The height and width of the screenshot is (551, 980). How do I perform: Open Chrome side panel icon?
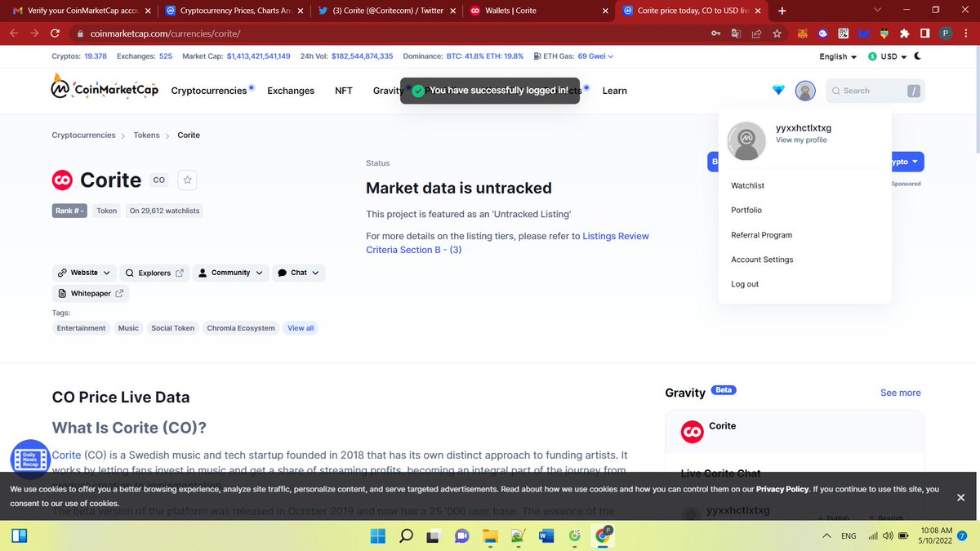coord(924,33)
